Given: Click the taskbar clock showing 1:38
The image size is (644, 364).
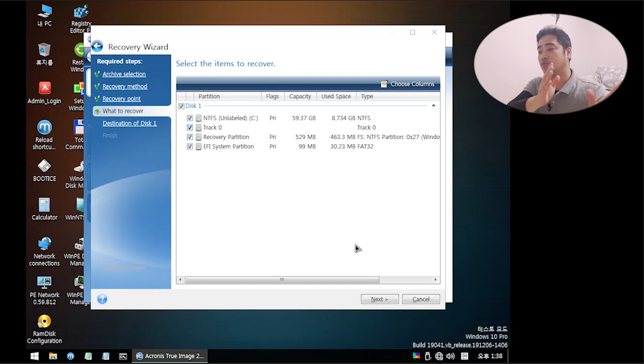Looking at the screenshot, I should [490, 356].
